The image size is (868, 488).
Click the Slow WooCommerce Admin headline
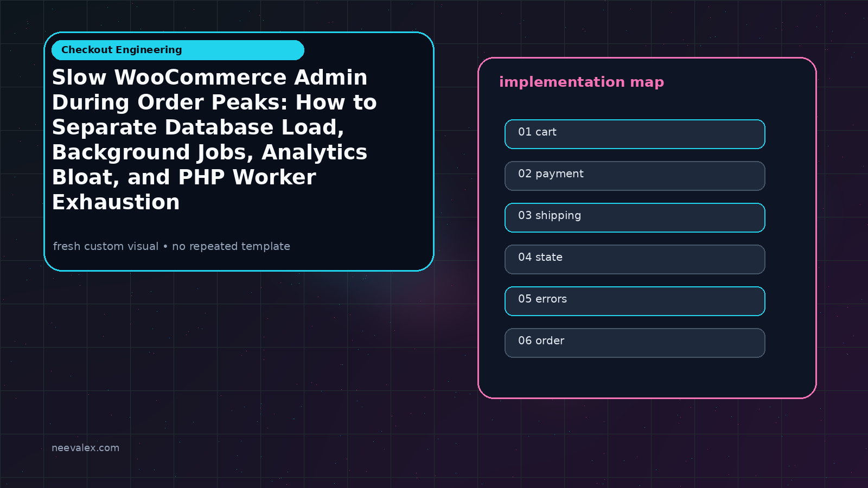214,139
